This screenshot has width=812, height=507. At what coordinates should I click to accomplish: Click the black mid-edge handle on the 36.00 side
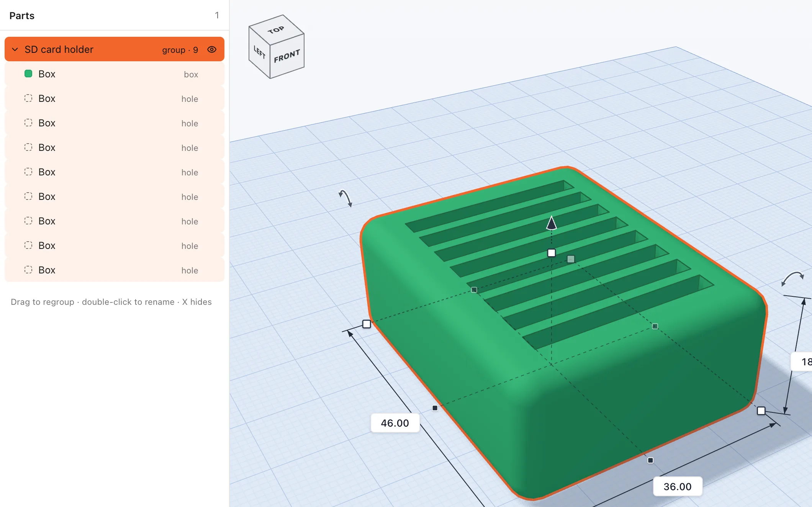pyautogui.click(x=650, y=460)
